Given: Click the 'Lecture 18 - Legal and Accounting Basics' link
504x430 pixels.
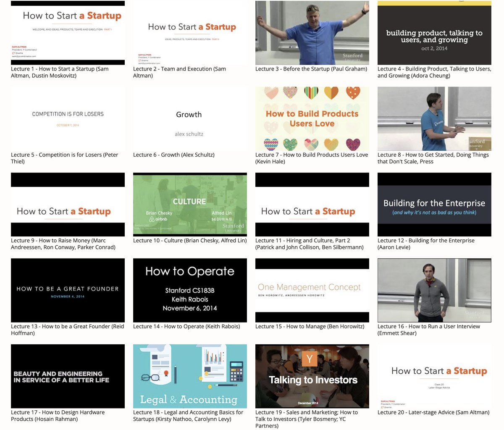Looking at the screenshot, I should [x=188, y=416].
